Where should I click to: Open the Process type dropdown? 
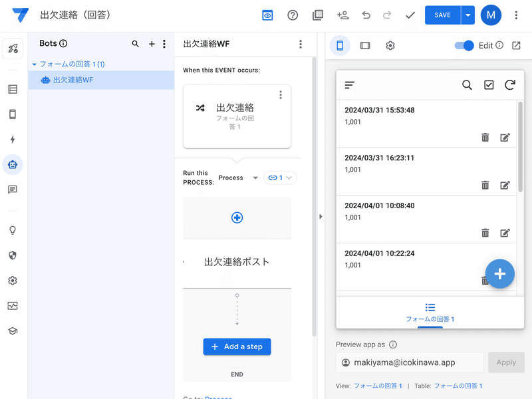click(238, 178)
